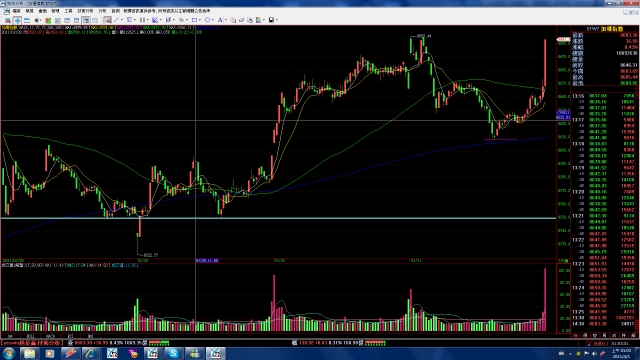Open the Windows Start button

(9, 353)
